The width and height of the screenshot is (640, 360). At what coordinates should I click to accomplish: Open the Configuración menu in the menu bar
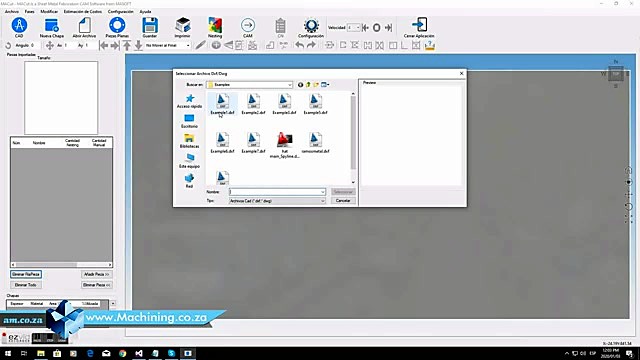120,11
